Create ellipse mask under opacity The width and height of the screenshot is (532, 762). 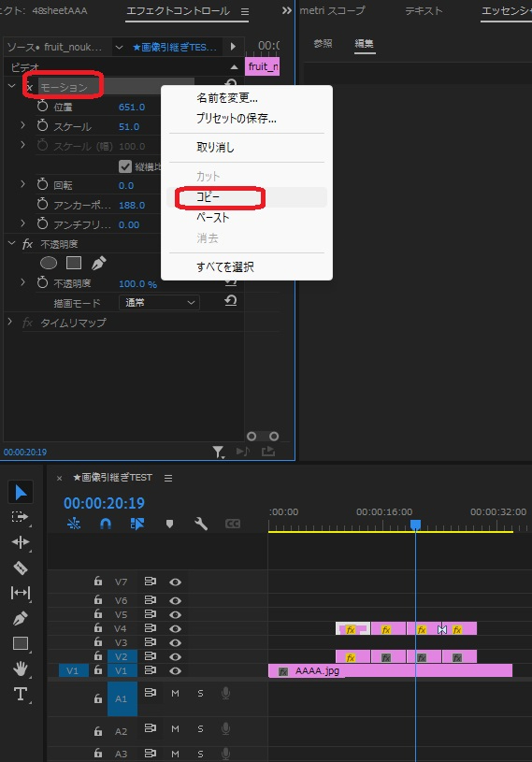point(49,263)
